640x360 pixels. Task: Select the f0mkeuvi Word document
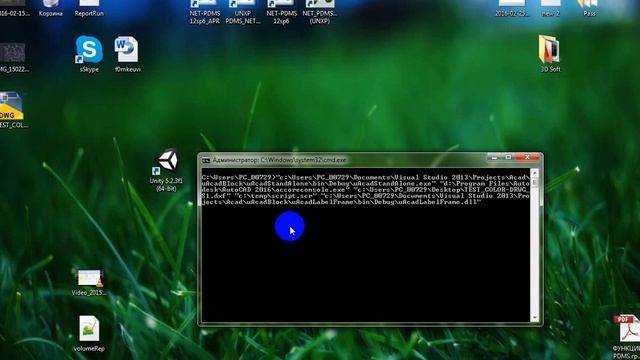(127, 54)
